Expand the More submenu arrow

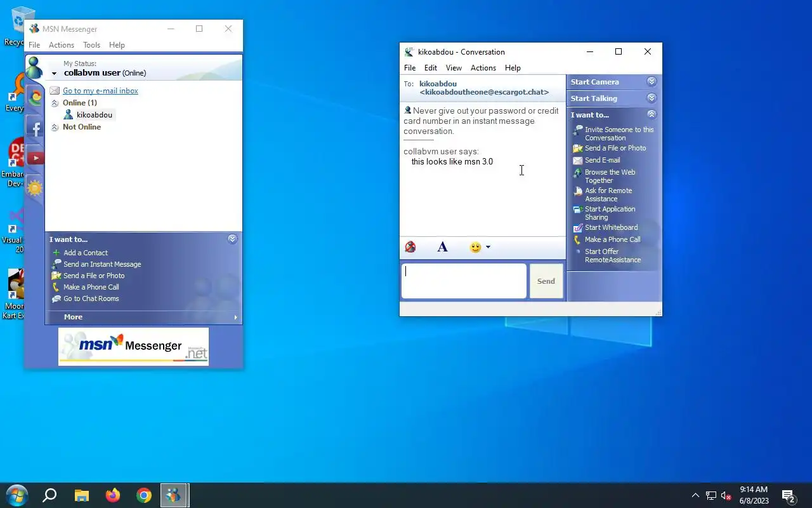click(x=235, y=317)
